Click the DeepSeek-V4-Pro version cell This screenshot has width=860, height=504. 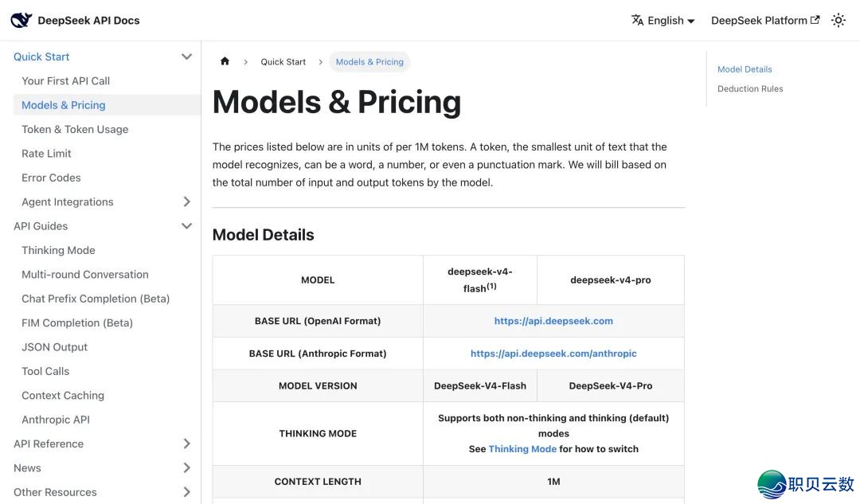coord(611,385)
